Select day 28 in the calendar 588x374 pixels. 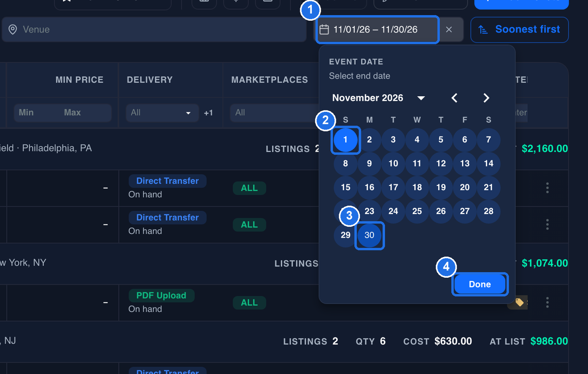[x=489, y=211]
